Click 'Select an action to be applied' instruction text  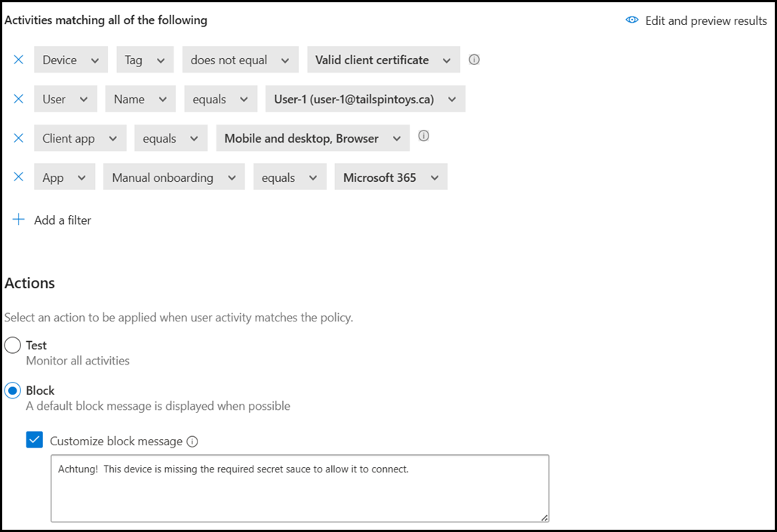[x=179, y=318]
